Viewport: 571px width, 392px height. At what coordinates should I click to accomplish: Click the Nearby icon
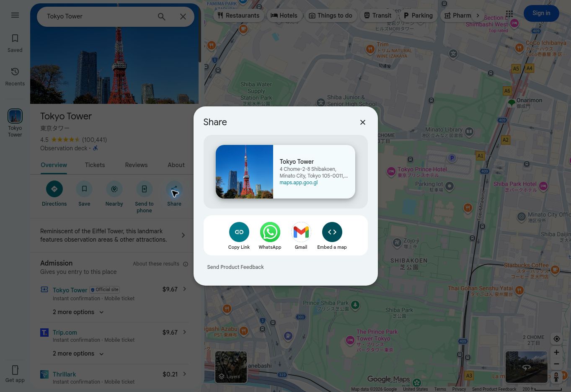(x=114, y=189)
